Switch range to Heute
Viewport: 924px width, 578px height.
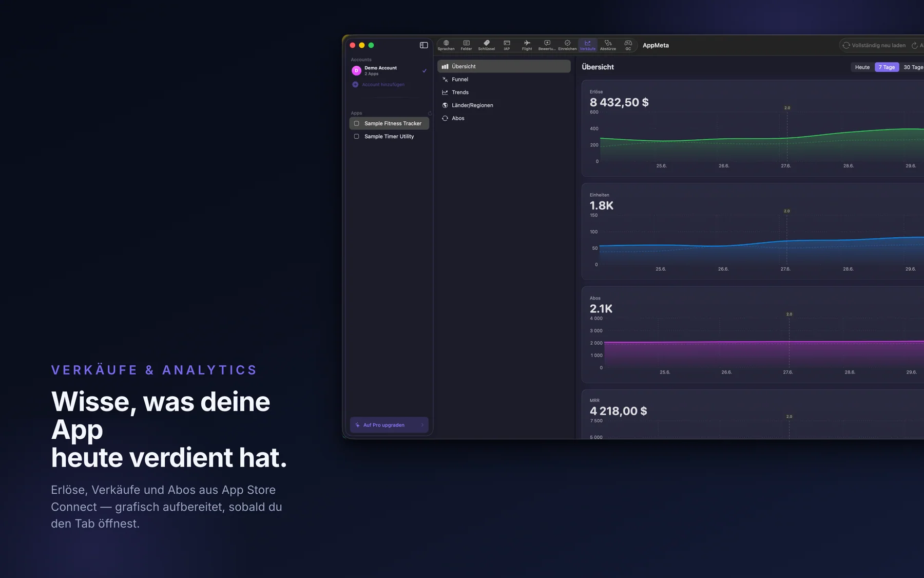862,67
